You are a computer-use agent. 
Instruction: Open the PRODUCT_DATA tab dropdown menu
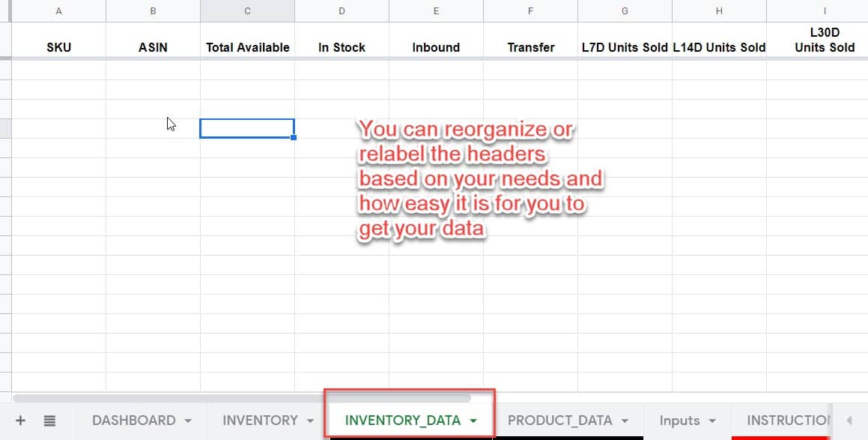click(624, 421)
